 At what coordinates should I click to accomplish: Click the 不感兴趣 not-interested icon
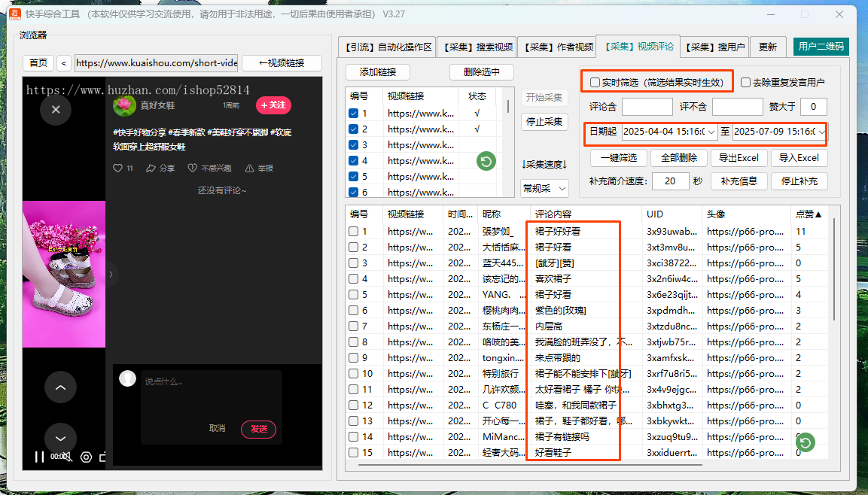(193, 168)
